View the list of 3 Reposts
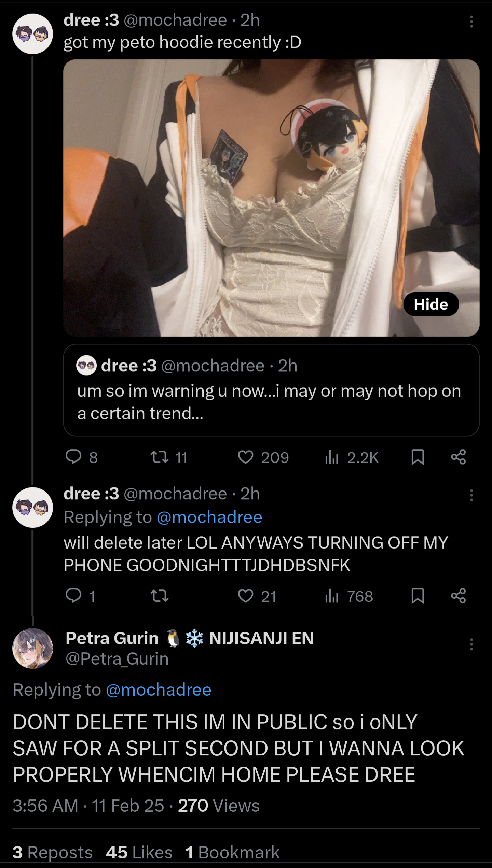 [53, 852]
